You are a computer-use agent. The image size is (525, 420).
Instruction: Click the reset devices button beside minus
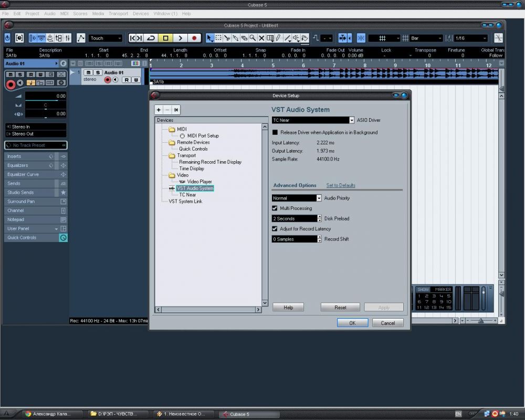pos(176,110)
